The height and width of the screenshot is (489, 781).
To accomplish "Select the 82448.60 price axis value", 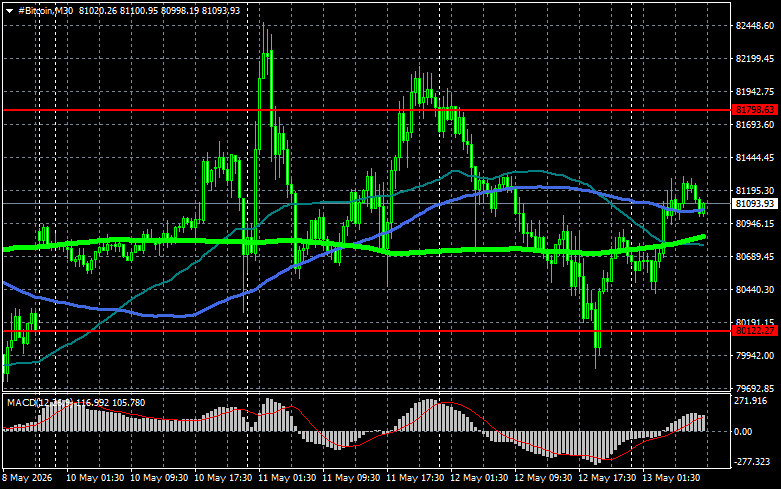I will pyautogui.click(x=755, y=25).
